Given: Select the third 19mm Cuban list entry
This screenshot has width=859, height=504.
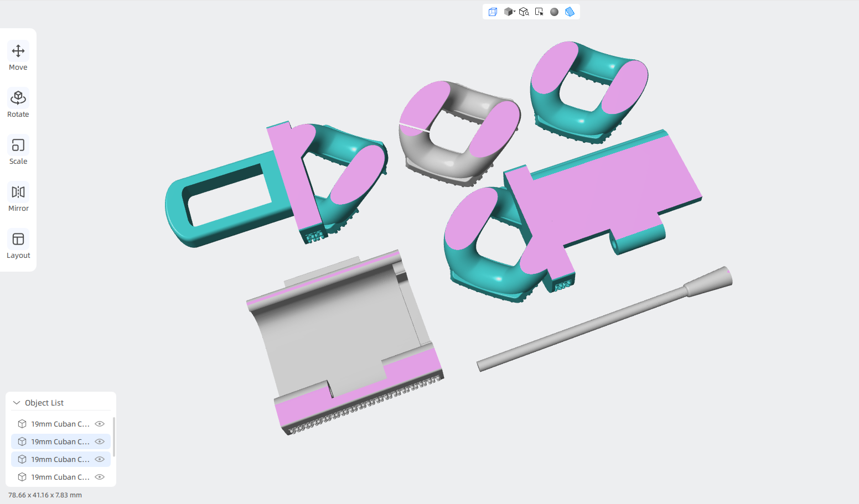Looking at the screenshot, I should [61, 459].
